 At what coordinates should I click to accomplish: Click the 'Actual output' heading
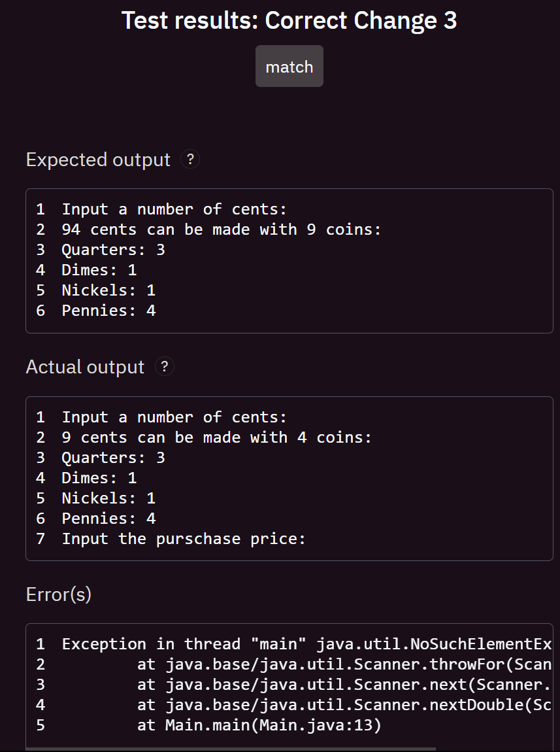click(x=85, y=367)
